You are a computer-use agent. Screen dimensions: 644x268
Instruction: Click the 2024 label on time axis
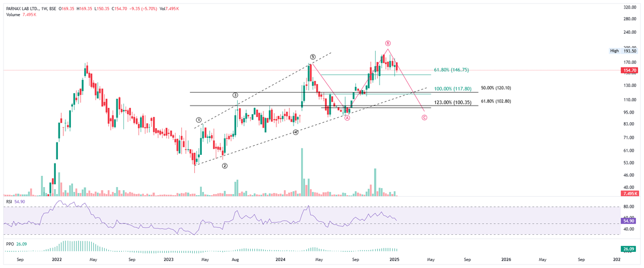click(282, 259)
